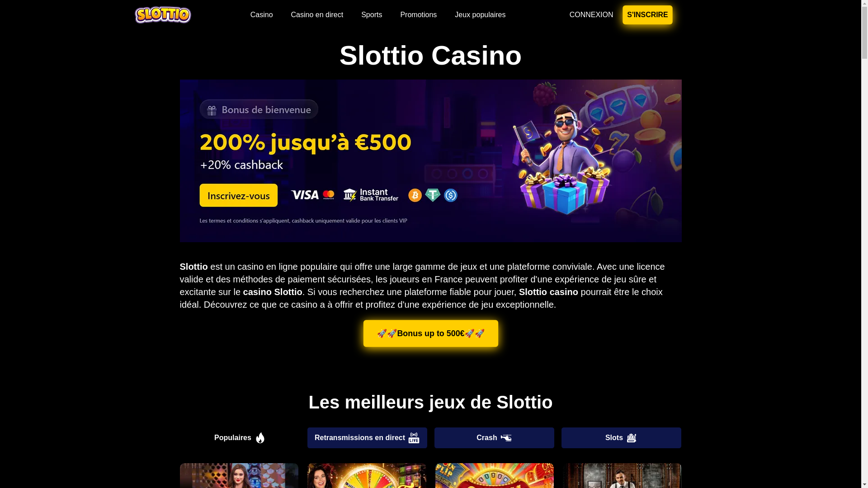Go to the Sports section
Viewport: 868px width, 488px height.
pos(372,15)
